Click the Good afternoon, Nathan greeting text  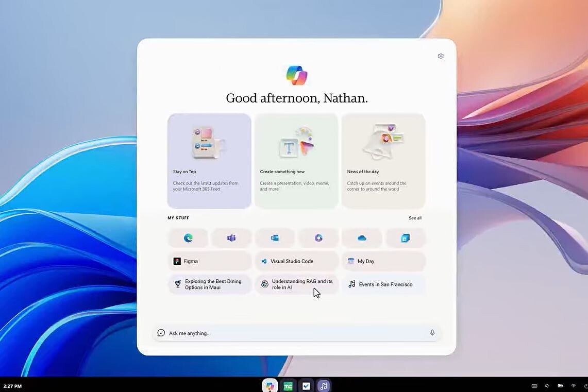pyautogui.click(x=297, y=98)
